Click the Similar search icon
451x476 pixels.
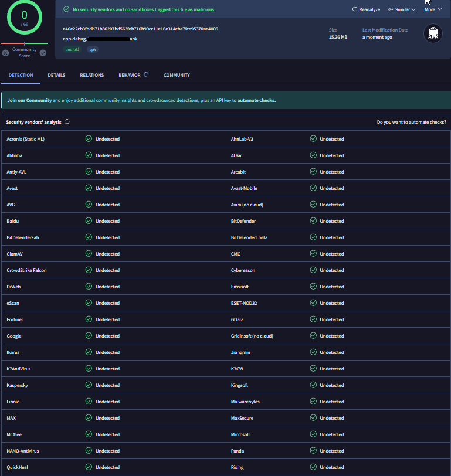(391, 9)
